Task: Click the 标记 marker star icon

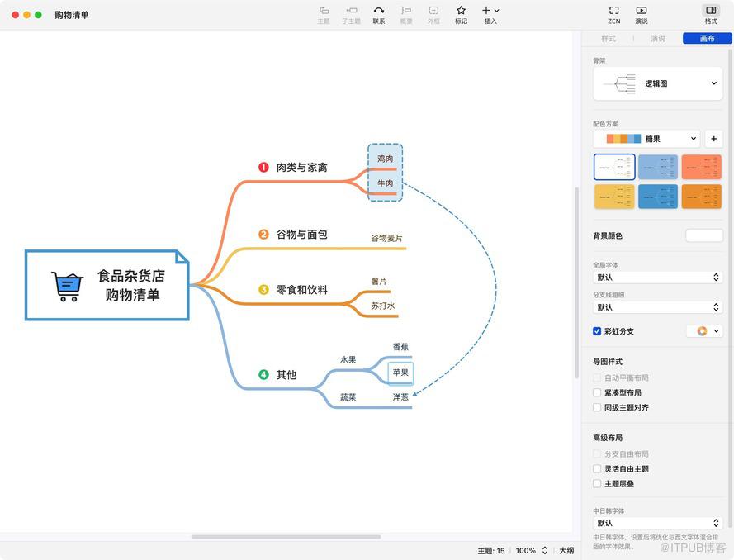Action: [x=461, y=11]
